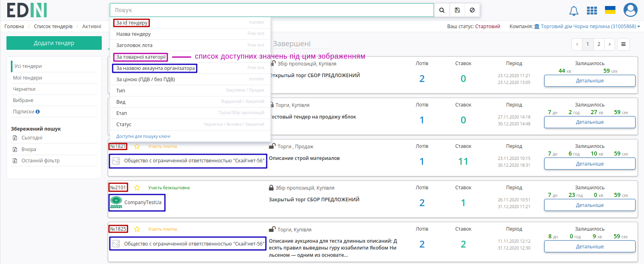This screenshot has width=644, height=264.
Task: Click the Участь безкоштовна label
Action: pos(169,188)
